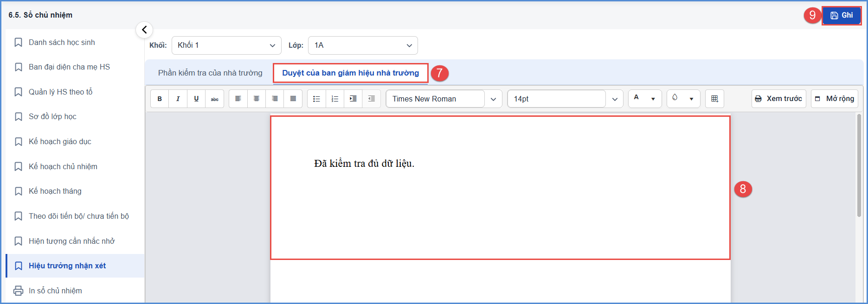Toggle italic formatting in the editor toolbar

(178, 99)
